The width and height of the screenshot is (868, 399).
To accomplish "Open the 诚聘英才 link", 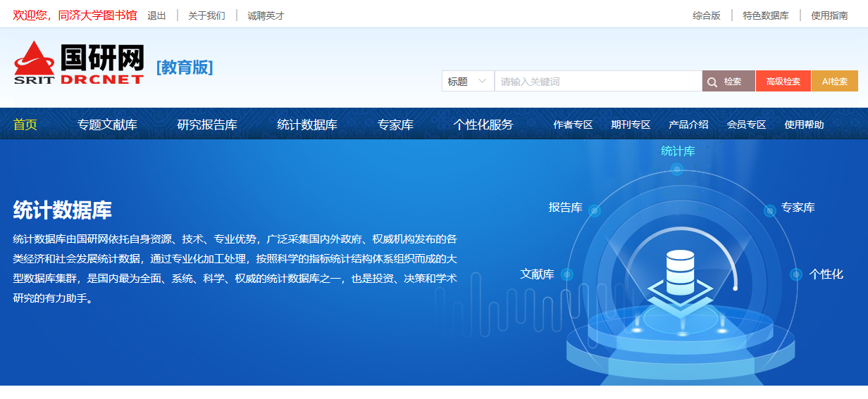I will pos(266,15).
